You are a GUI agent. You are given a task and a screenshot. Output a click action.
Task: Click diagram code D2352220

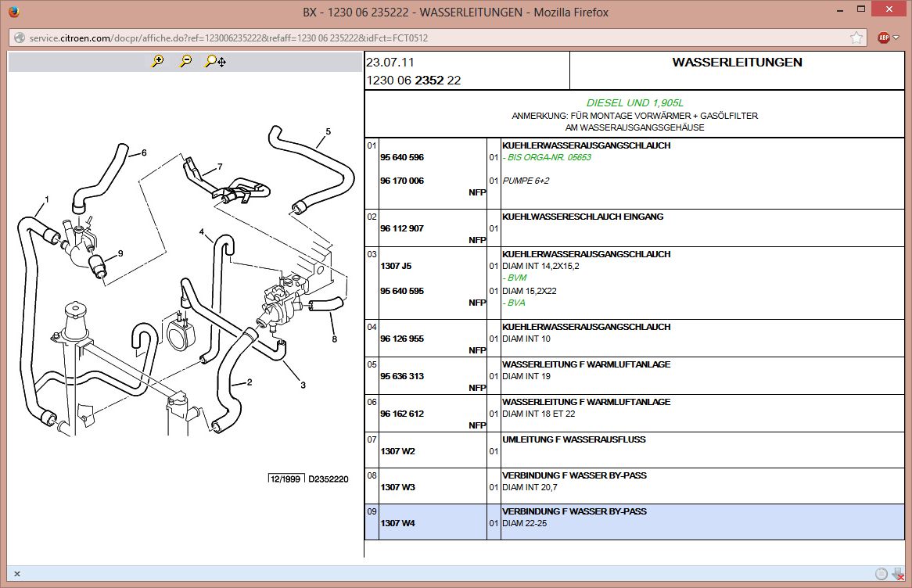pos(328,479)
